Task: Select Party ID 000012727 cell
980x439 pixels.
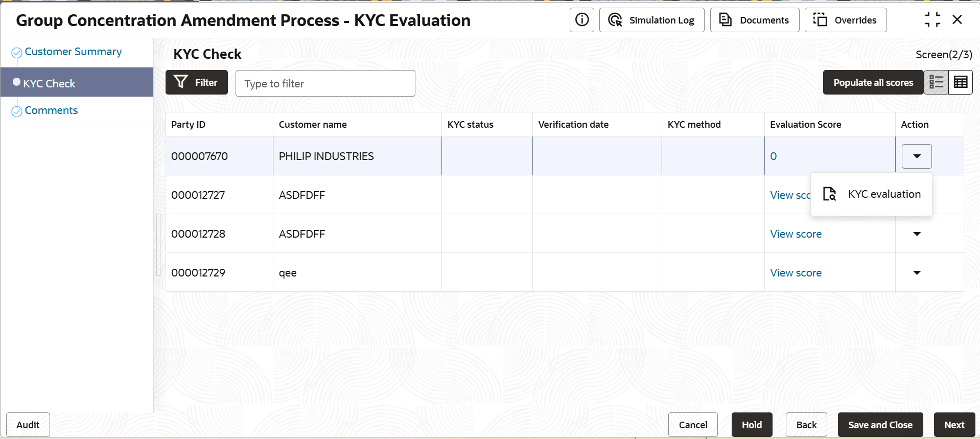Action: 219,195
